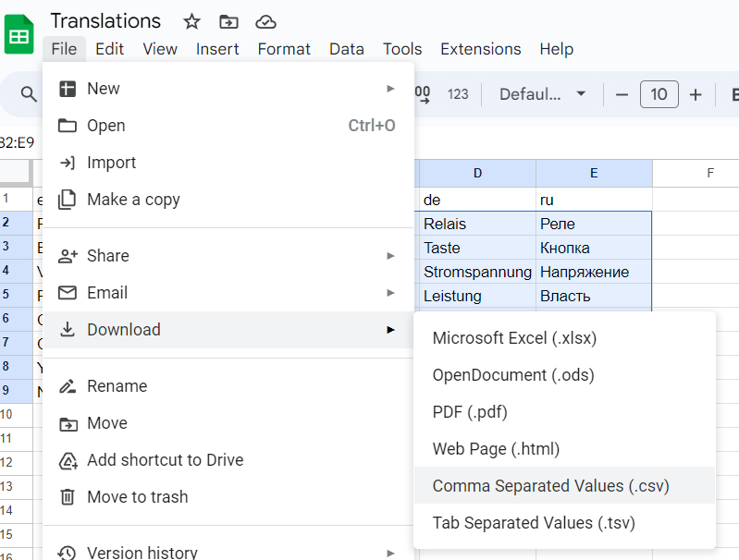This screenshot has height=560, width=739.
Task: Download as OpenDocument (.ods)
Action: click(x=564, y=375)
